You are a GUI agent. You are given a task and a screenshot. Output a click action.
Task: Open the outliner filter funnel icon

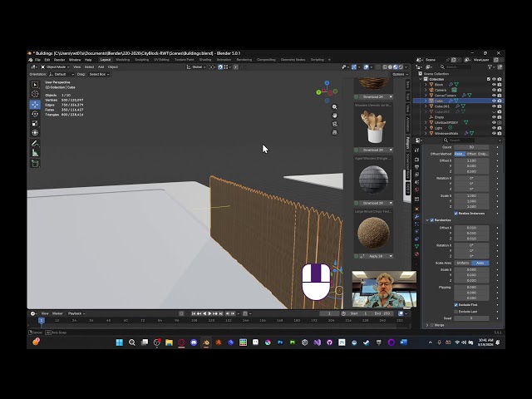click(x=490, y=67)
